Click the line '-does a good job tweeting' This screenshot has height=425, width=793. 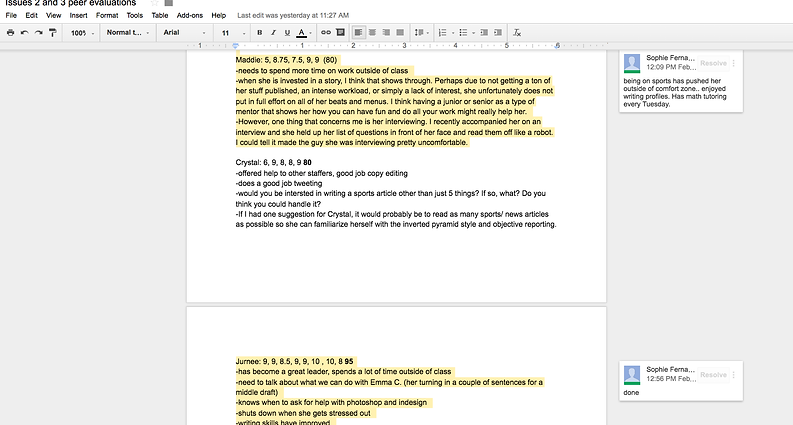pyautogui.click(x=279, y=184)
